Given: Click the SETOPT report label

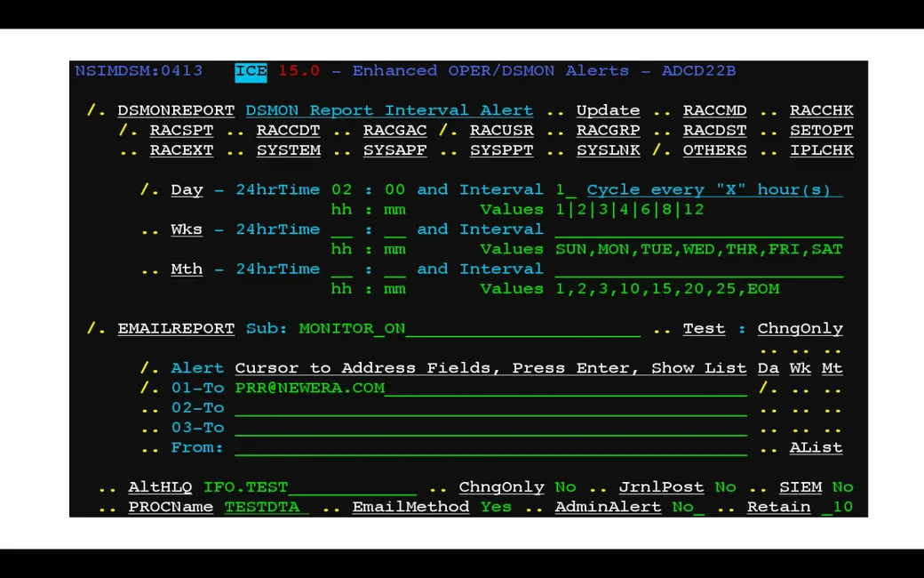Looking at the screenshot, I should 822,131.
